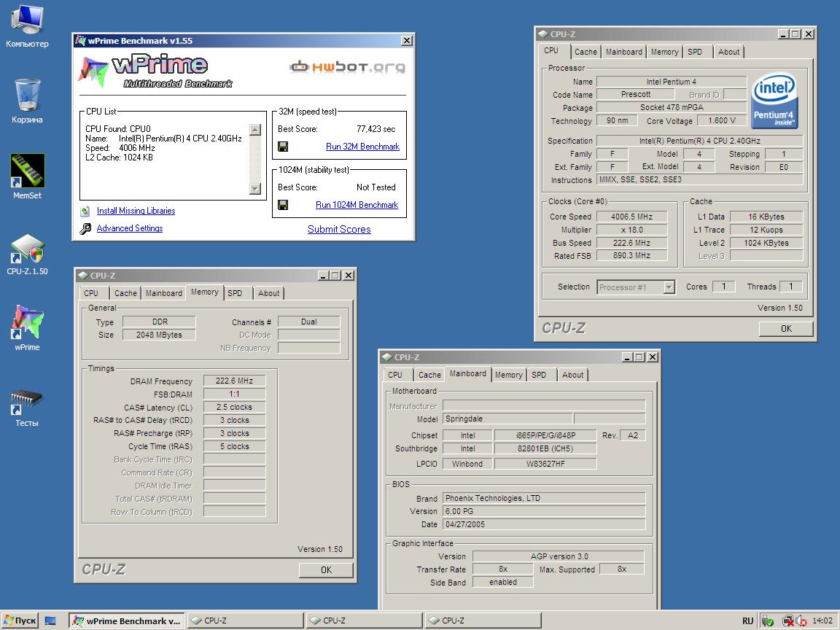Screen dimensions: 840x630
Task: Click the 82801EB (ICH5) southbridge value
Action: pyautogui.click(x=545, y=449)
